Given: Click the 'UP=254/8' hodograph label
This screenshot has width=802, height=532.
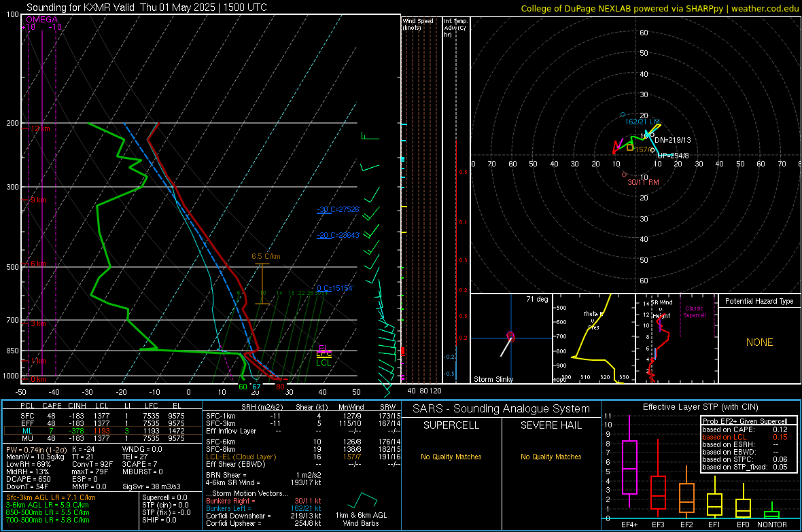Looking at the screenshot, I should coord(673,156).
